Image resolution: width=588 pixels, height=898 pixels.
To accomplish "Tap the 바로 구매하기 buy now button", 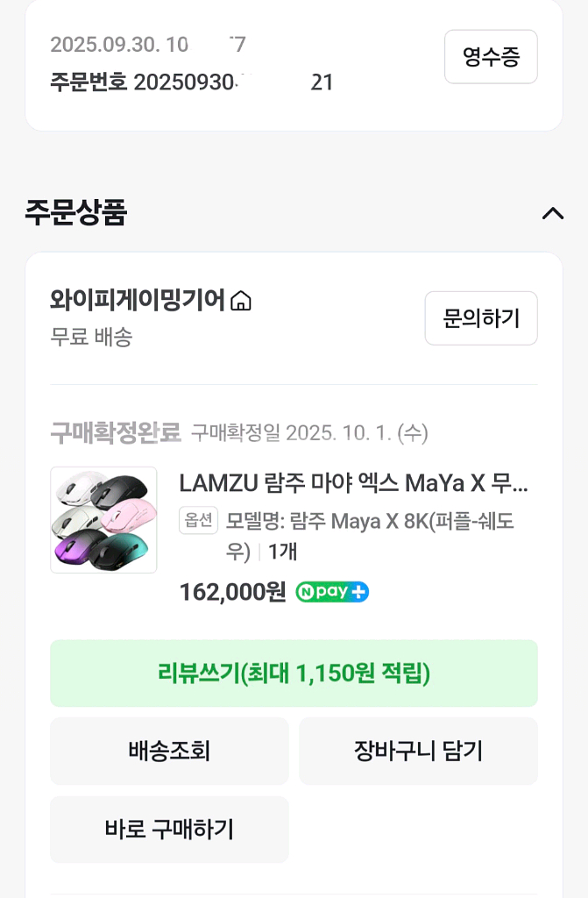I will click(x=169, y=830).
